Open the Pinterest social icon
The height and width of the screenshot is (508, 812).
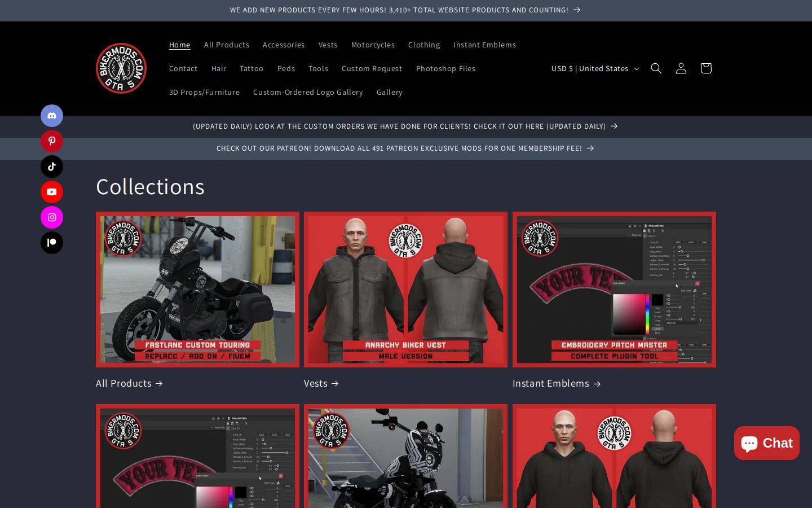tap(52, 141)
